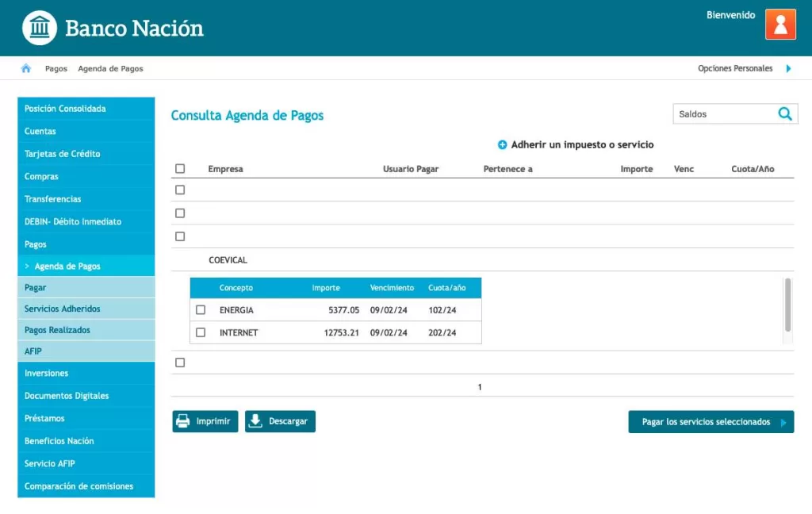The height and width of the screenshot is (514, 812).
Task: Check the row checkbox below COEVICAL details
Action: [x=180, y=362]
